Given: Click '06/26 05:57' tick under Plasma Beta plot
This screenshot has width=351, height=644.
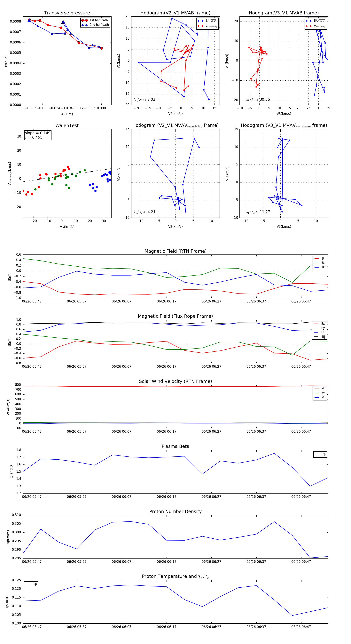Looking at the screenshot, I should pos(76,496).
